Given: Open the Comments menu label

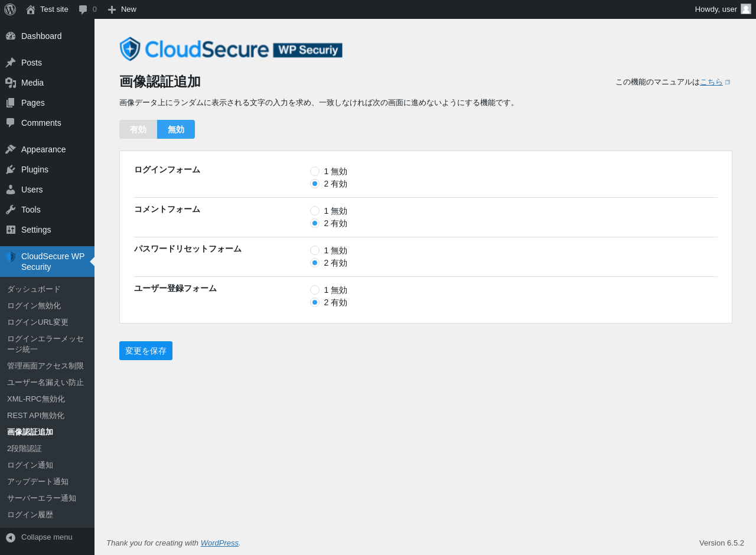Looking at the screenshot, I should [41, 123].
